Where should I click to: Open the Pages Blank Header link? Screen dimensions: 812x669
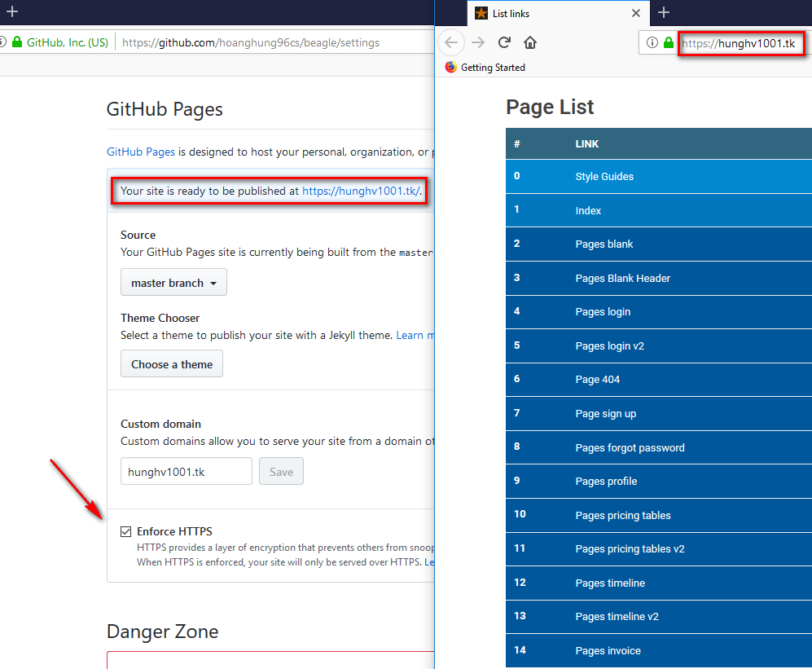(622, 279)
